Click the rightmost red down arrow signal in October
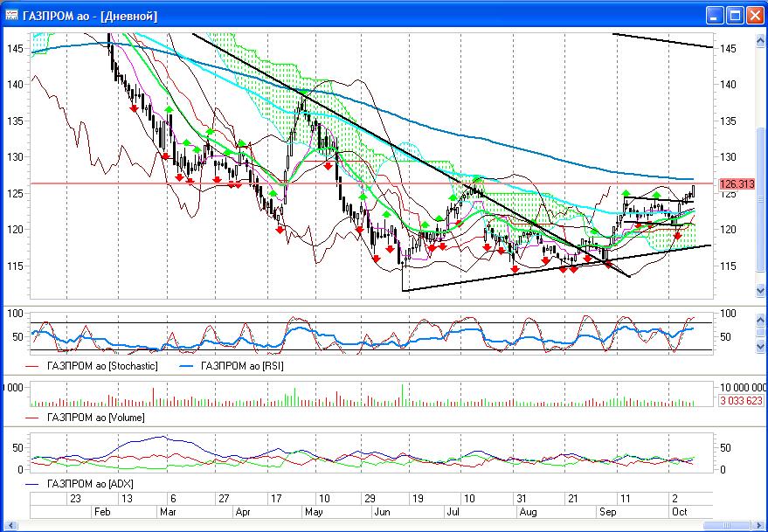768x532 pixels. 677,236
